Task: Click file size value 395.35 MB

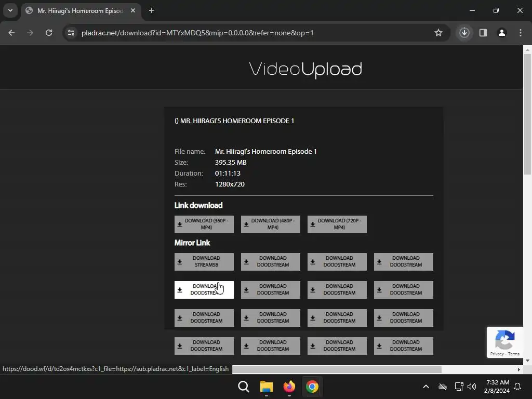Action: click(231, 163)
